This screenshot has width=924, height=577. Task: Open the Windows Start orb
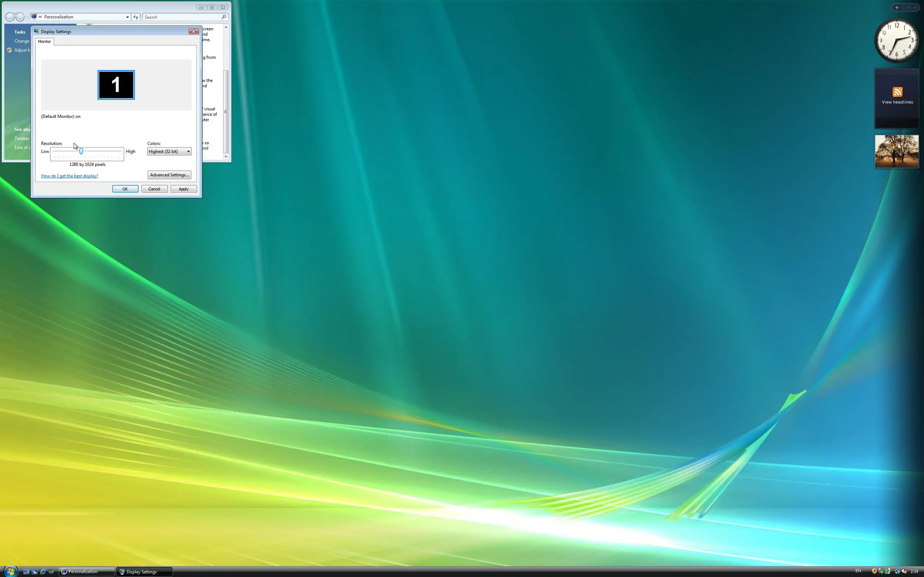click(x=10, y=571)
